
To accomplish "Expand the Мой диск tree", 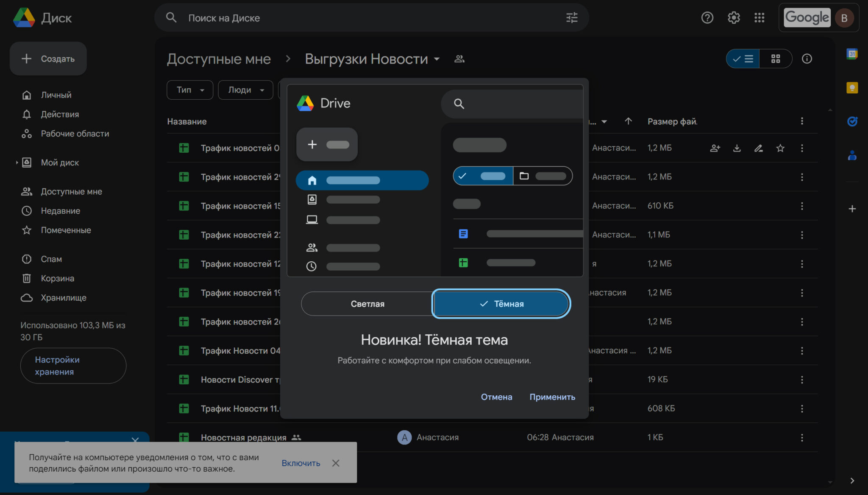I will (17, 162).
